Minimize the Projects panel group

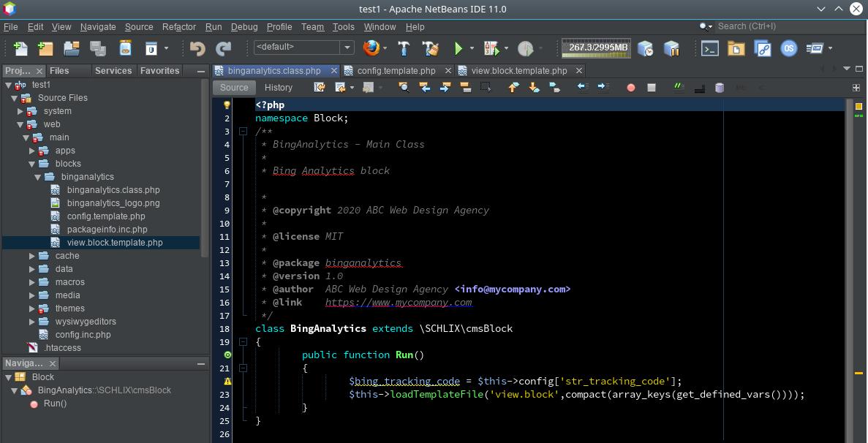tap(201, 71)
